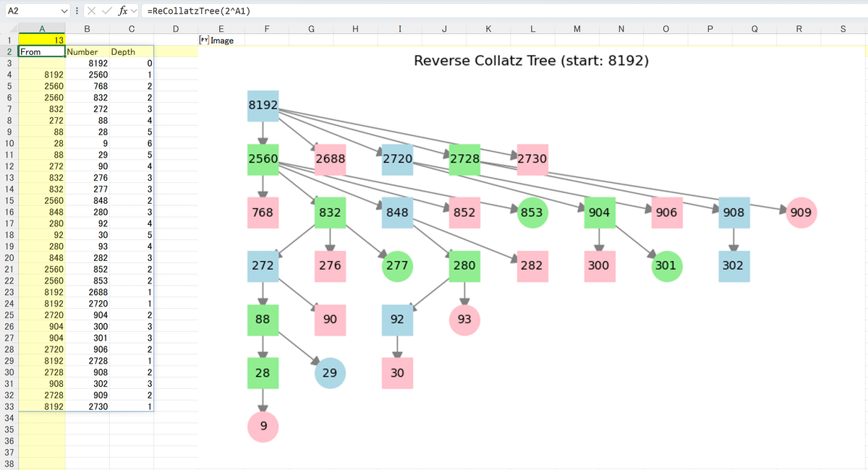The height and width of the screenshot is (470, 868).
Task: Click the green 832 node
Action: 330,213
